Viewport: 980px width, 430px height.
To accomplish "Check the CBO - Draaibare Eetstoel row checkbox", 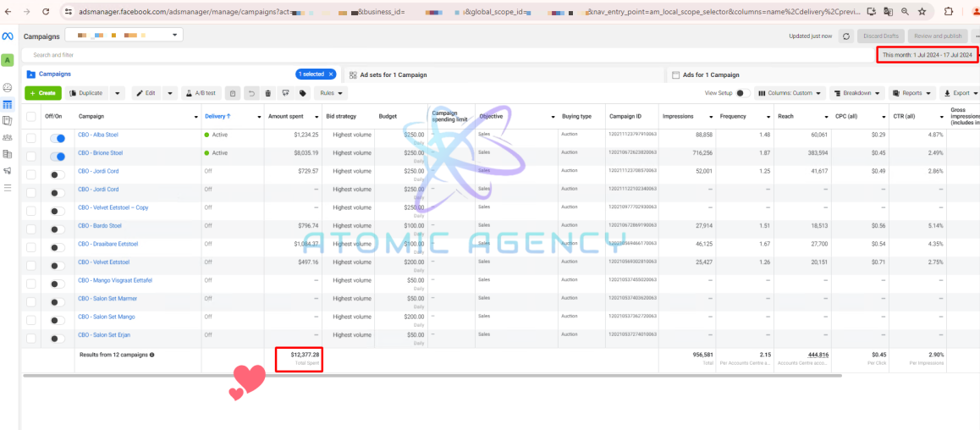I will tap(31, 247).
